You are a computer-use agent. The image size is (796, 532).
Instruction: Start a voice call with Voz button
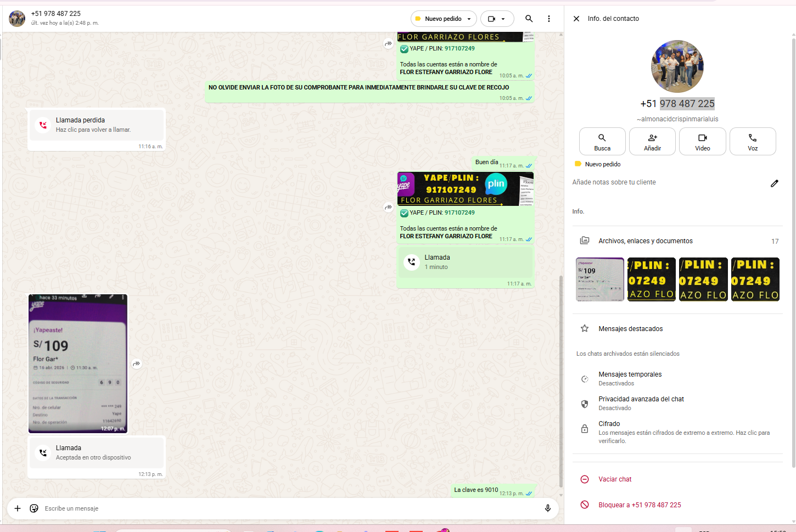click(x=752, y=142)
